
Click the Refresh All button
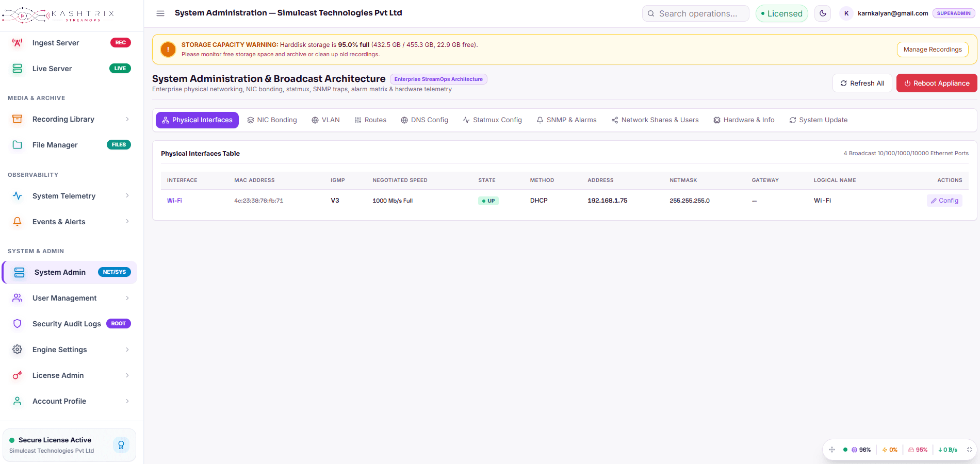[x=862, y=83]
